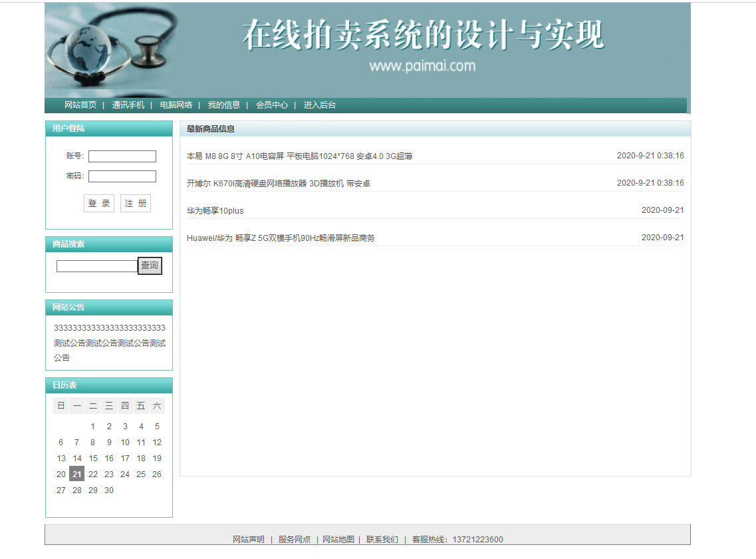View the 华为畅享10plus product

(215, 211)
